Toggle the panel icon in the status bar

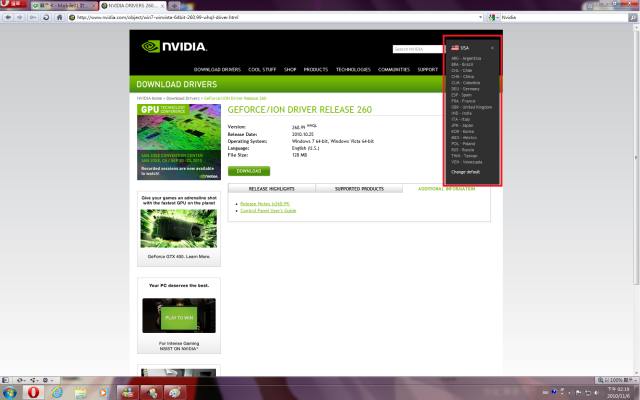point(5,380)
